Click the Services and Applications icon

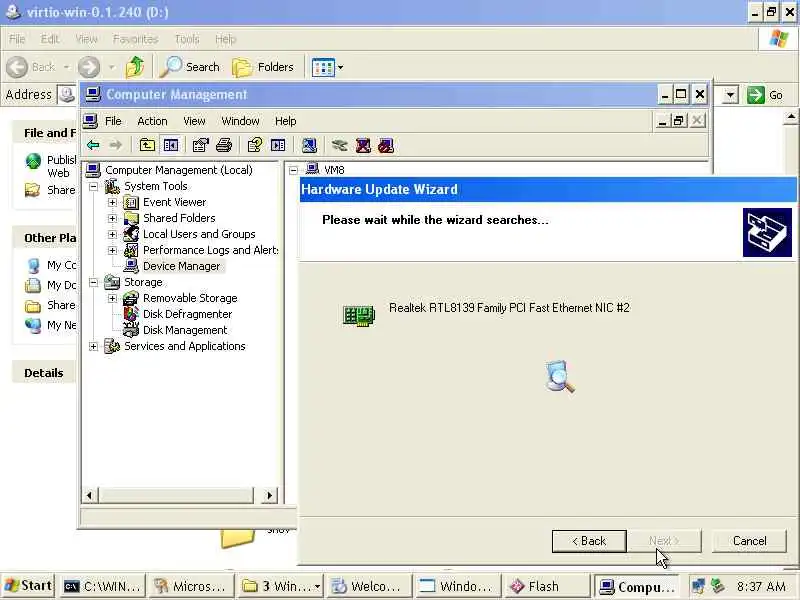pyautogui.click(x=112, y=346)
